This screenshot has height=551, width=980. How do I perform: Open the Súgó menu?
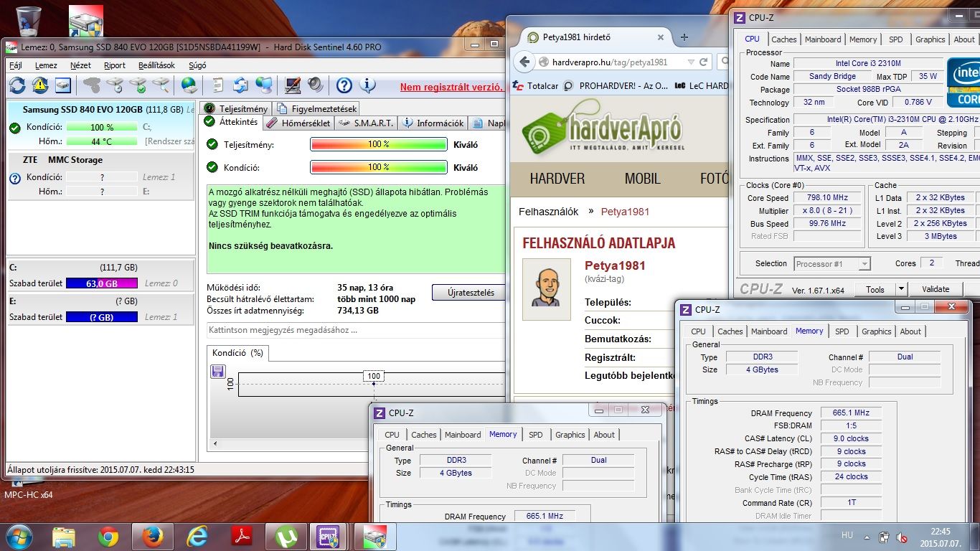[x=197, y=65]
